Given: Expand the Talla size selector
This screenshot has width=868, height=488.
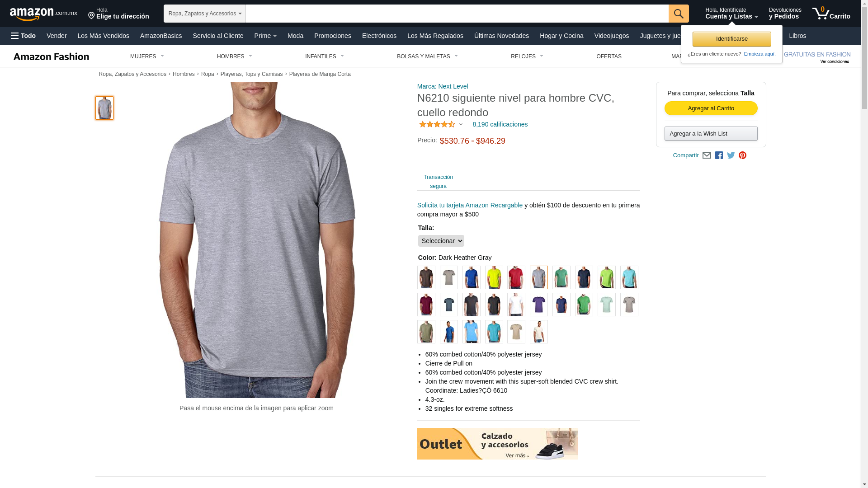Looking at the screenshot, I should (441, 241).
